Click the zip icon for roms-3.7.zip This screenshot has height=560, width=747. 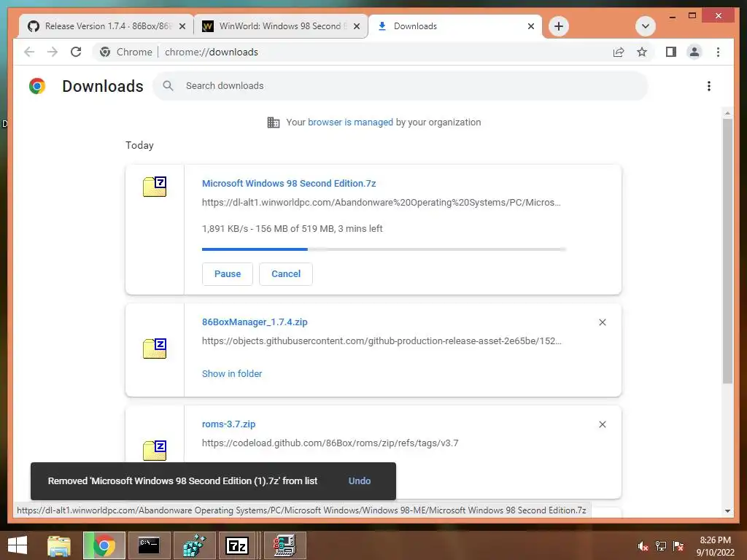pos(155,451)
